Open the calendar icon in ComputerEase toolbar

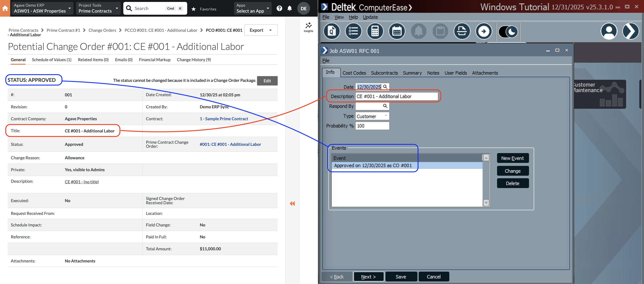[397, 31]
